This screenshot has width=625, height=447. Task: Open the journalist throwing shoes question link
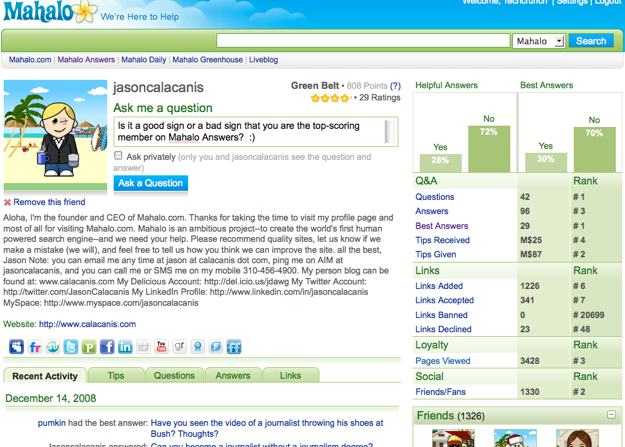[267, 428]
